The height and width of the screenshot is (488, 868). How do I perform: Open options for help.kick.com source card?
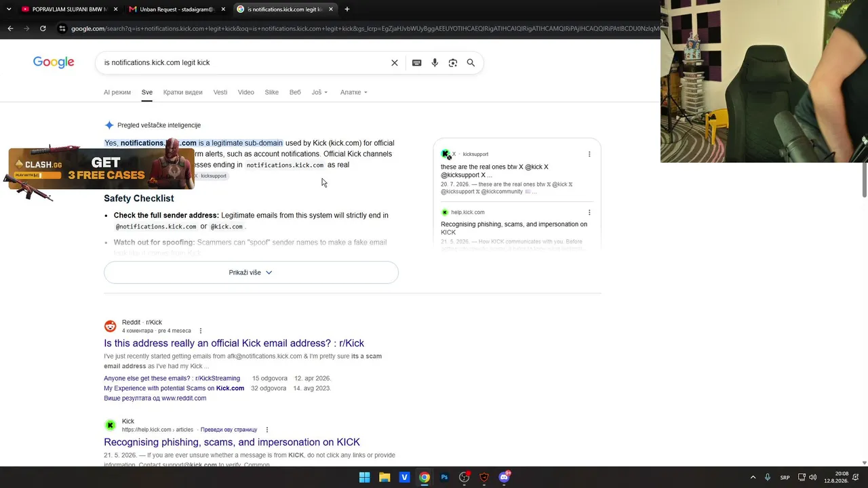[x=589, y=212]
